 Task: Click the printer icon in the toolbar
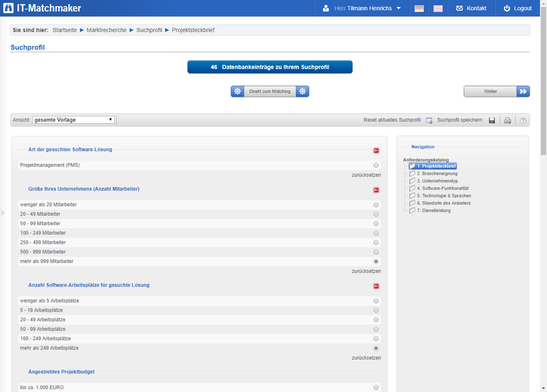click(x=507, y=120)
